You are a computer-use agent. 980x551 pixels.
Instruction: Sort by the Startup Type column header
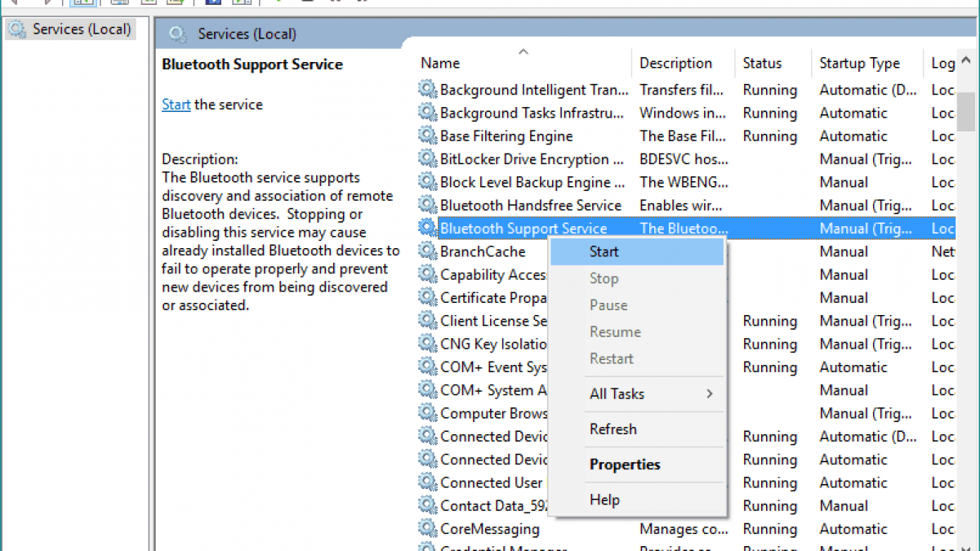point(869,63)
